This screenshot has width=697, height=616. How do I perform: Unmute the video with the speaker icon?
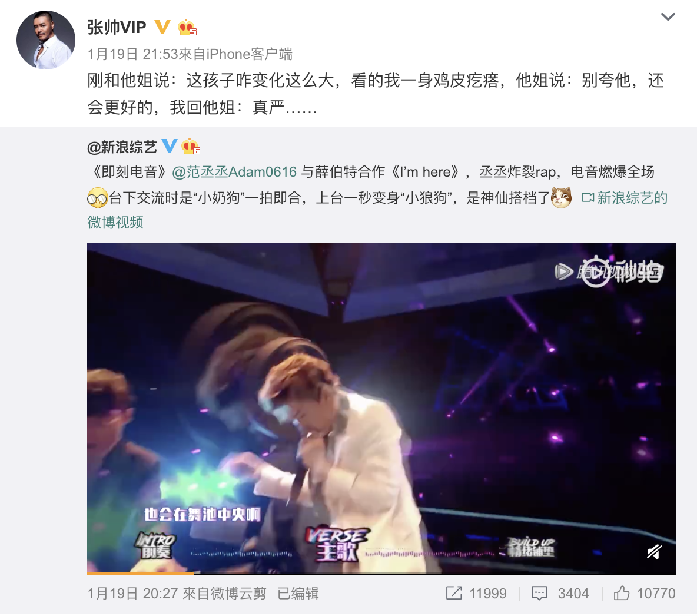click(x=655, y=552)
